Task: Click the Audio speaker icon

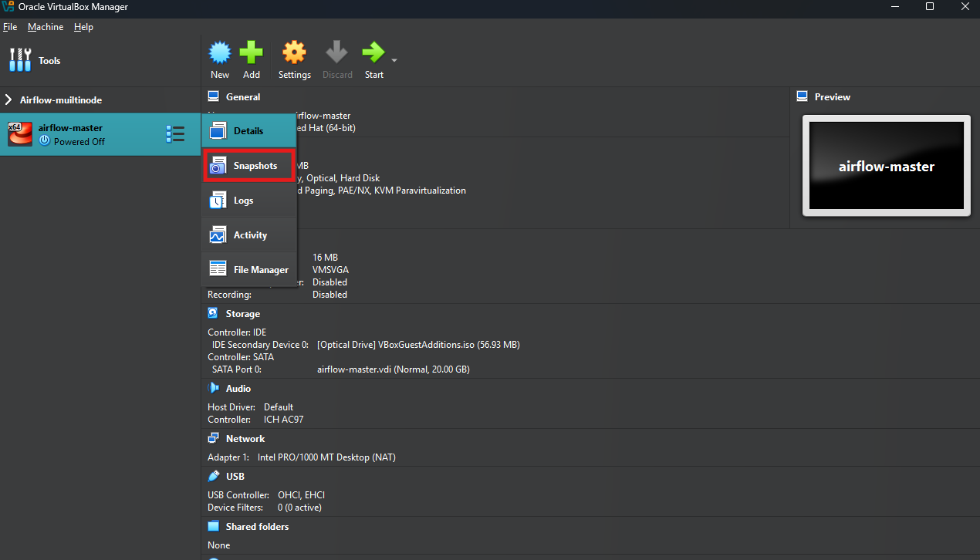Action: point(213,388)
